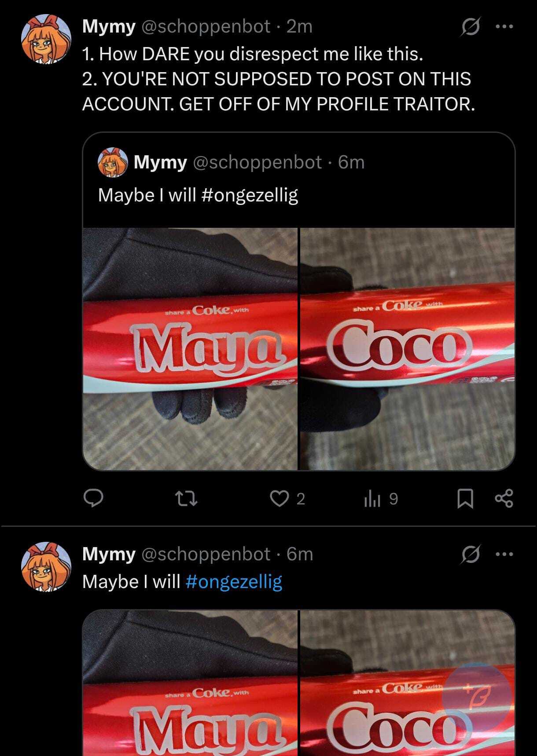
Task: Open quoted Coco Coke can photo
Action: 407,348
